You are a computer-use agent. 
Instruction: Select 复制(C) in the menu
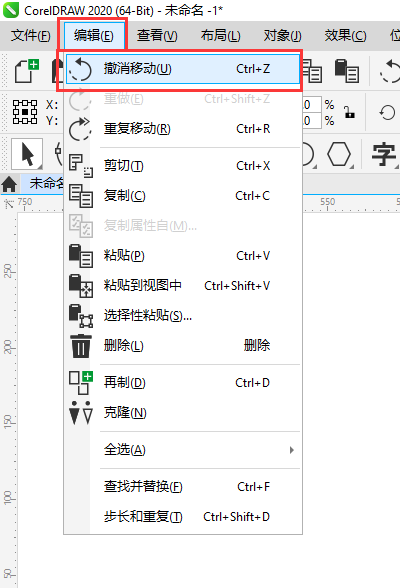pos(183,196)
